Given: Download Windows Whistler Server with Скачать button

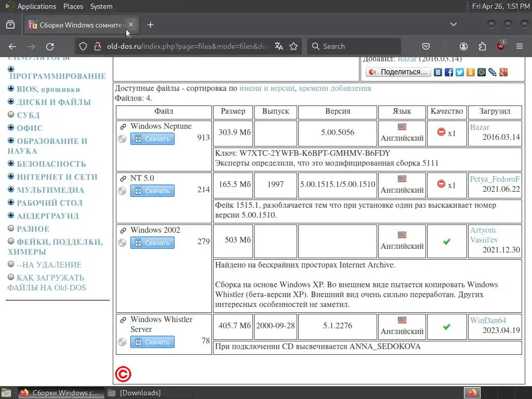Looking at the screenshot, I should point(152,342).
